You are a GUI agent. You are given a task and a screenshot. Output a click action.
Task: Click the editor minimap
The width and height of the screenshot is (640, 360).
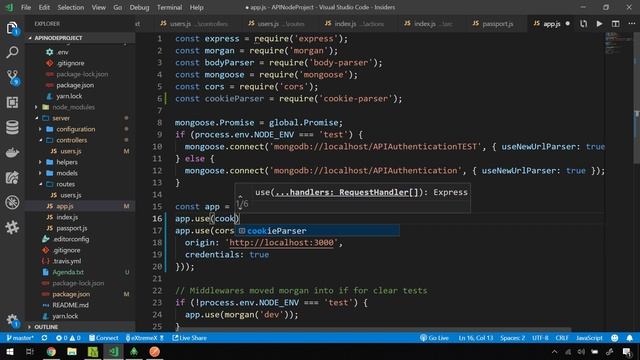pos(618,43)
